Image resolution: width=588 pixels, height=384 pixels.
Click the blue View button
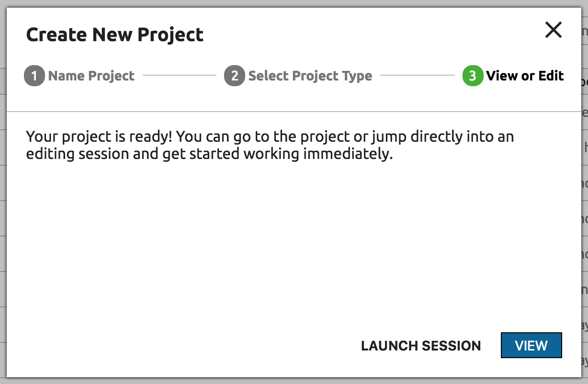tap(531, 345)
